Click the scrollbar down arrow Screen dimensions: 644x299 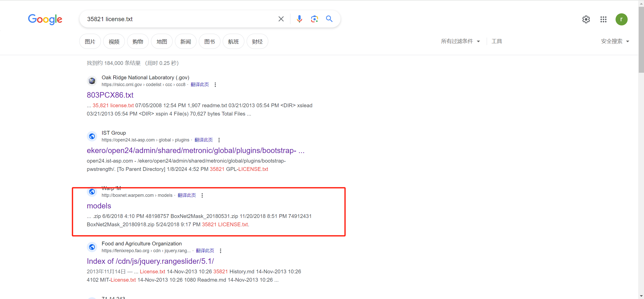[x=641, y=296]
